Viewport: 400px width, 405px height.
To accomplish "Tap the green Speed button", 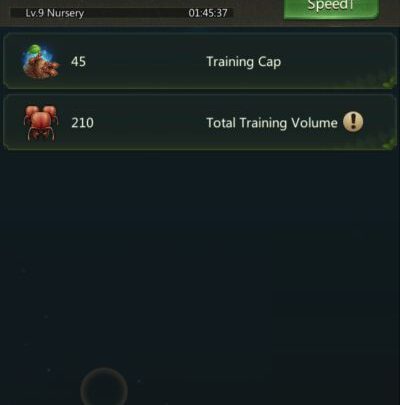I will [331, 9].
